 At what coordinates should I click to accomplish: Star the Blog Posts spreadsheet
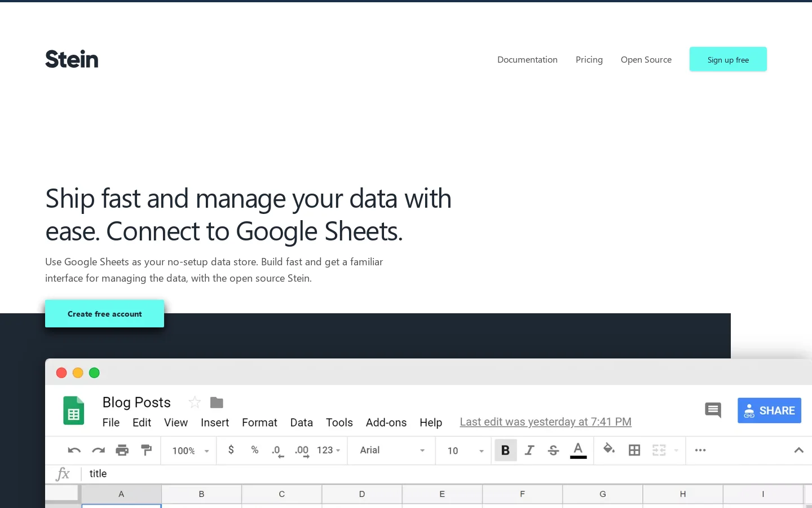pos(195,402)
